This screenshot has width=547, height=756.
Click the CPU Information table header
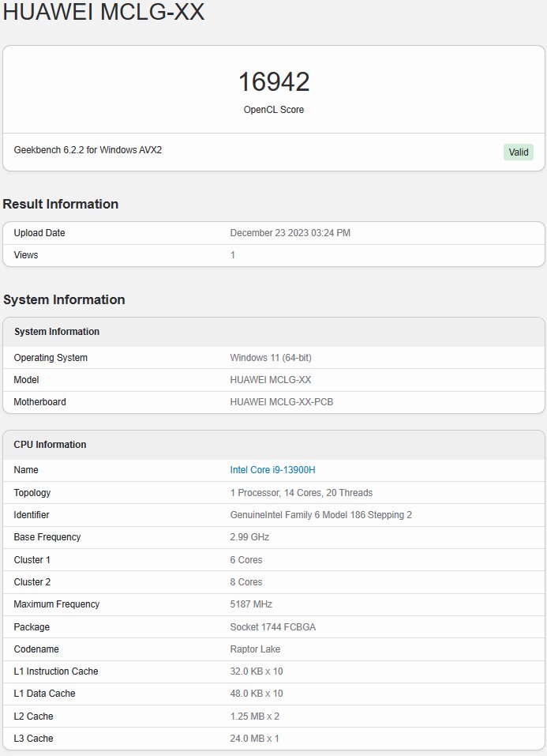(50, 445)
